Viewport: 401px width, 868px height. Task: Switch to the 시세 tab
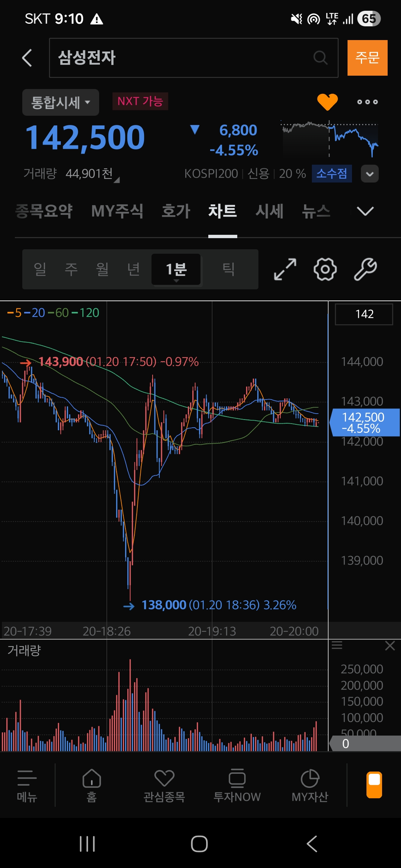(269, 211)
